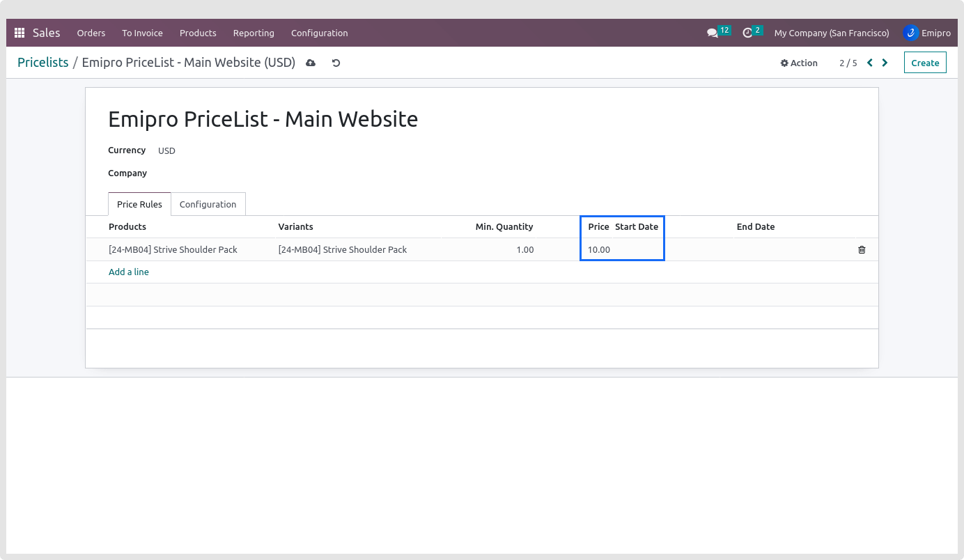Image resolution: width=964 pixels, height=560 pixels.
Task: Go back to Pricelists breadcrumb
Action: (x=43, y=63)
